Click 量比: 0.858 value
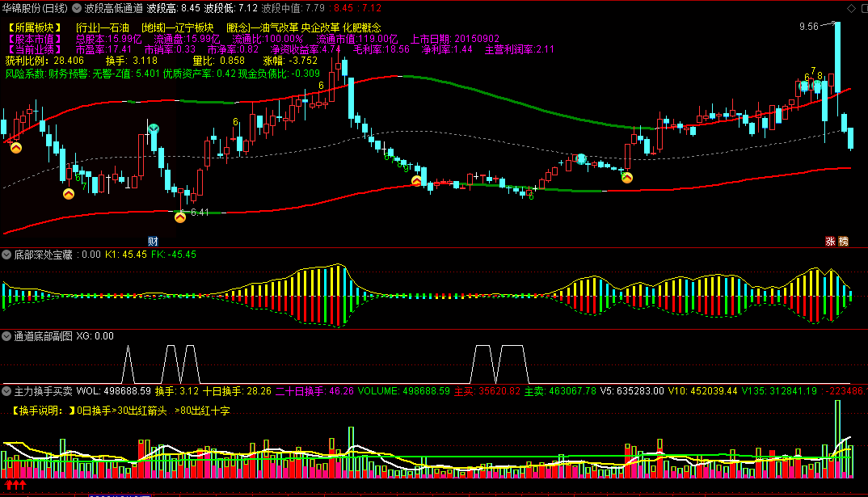This screenshot has width=868, height=497. pyautogui.click(x=219, y=61)
